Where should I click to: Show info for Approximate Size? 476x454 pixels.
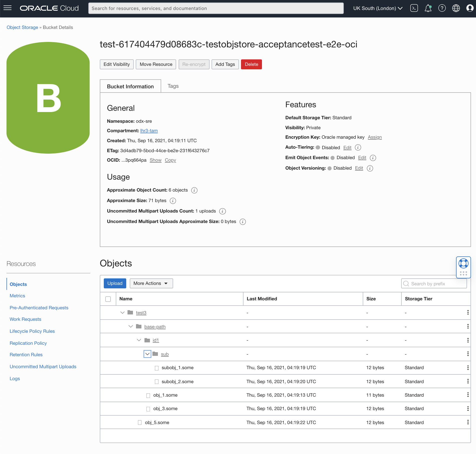coord(173,201)
